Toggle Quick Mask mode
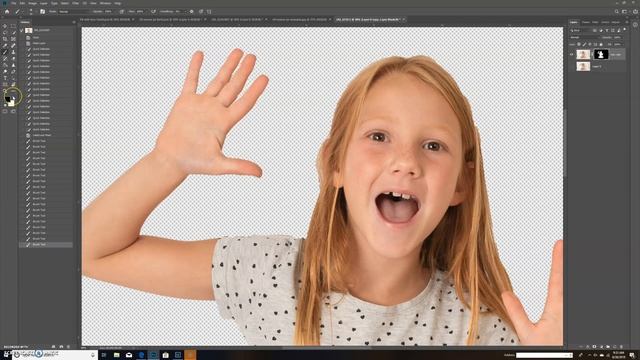640x360 pixels. pos(5,111)
